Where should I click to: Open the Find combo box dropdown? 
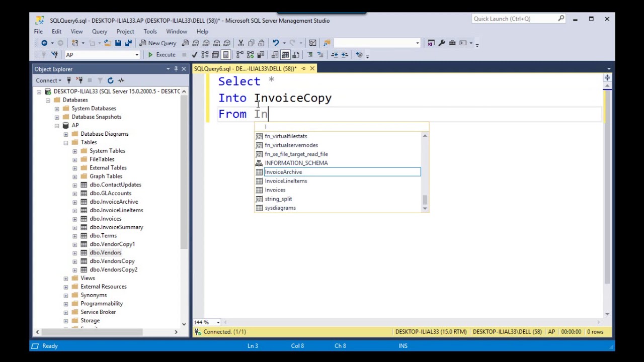[417, 43]
